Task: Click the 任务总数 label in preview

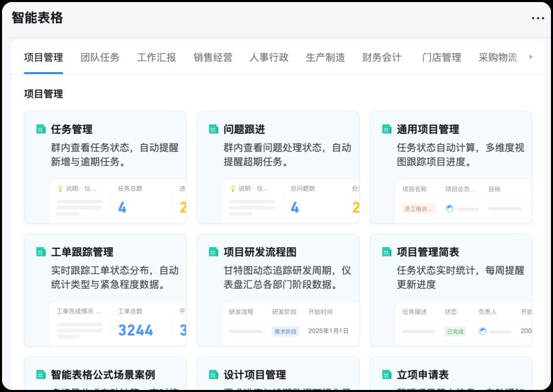Action: point(130,189)
